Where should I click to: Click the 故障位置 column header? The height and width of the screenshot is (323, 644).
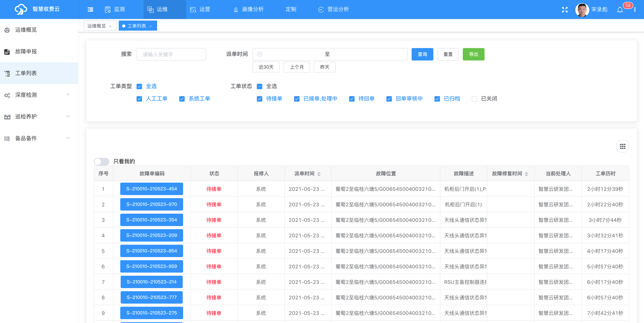pyautogui.click(x=386, y=174)
